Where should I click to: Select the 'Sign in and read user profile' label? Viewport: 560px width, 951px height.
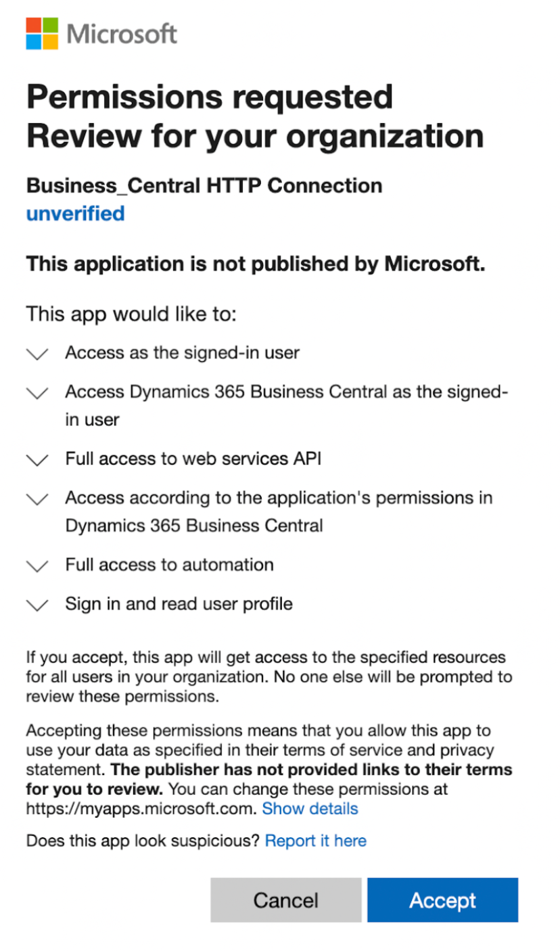click(x=179, y=603)
